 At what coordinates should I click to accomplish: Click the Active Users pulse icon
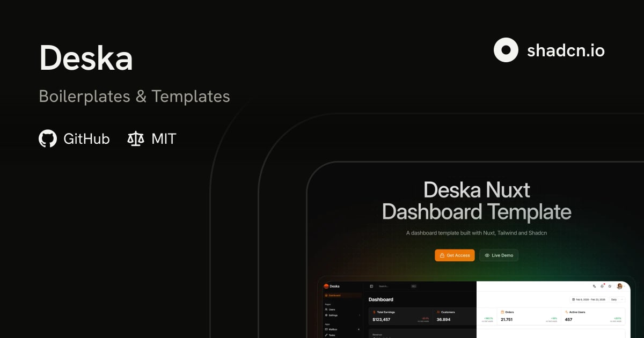(x=567, y=312)
